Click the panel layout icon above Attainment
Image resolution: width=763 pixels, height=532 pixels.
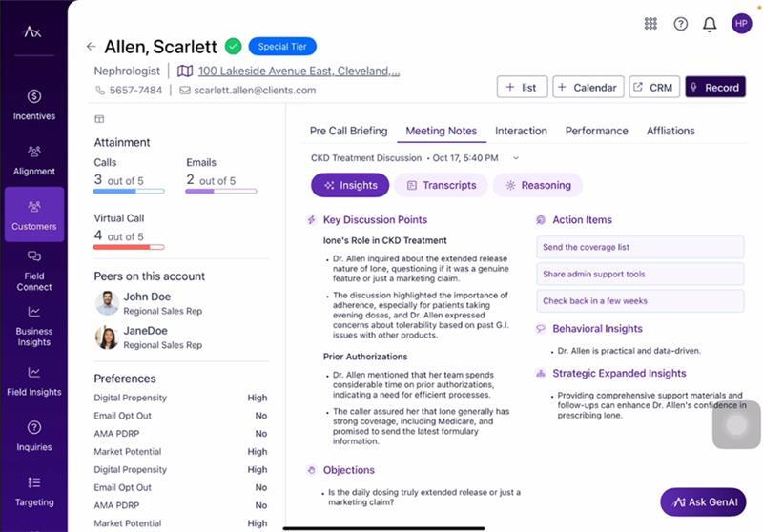(99, 119)
